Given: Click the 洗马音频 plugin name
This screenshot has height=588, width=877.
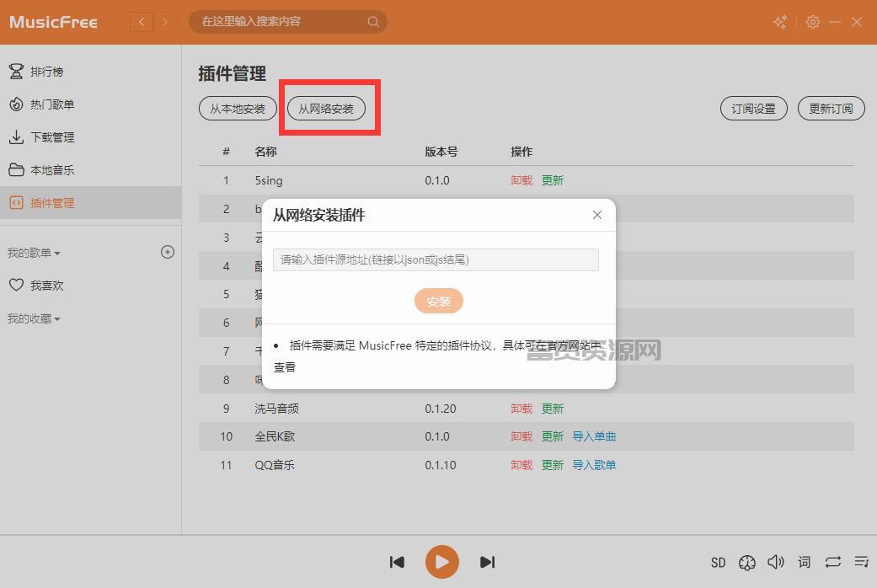Looking at the screenshot, I should pyautogui.click(x=276, y=409).
